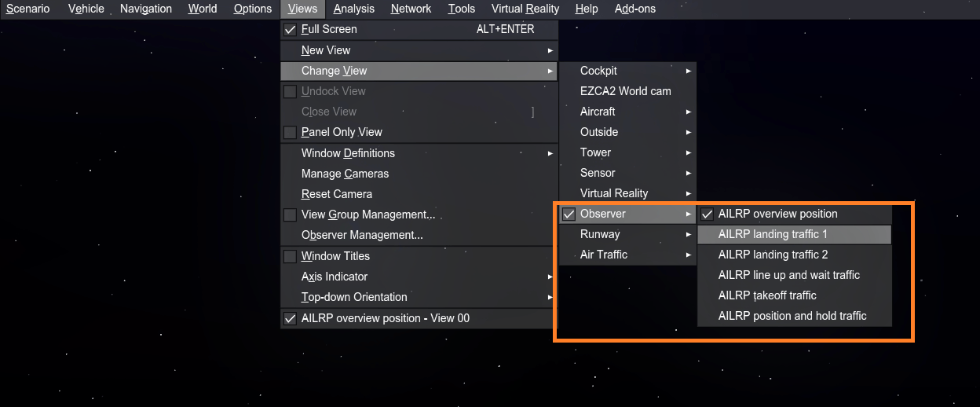This screenshot has width=980, height=407.
Task: Toggle Window Titles checkbox
Action: click(x=290, y=256)
